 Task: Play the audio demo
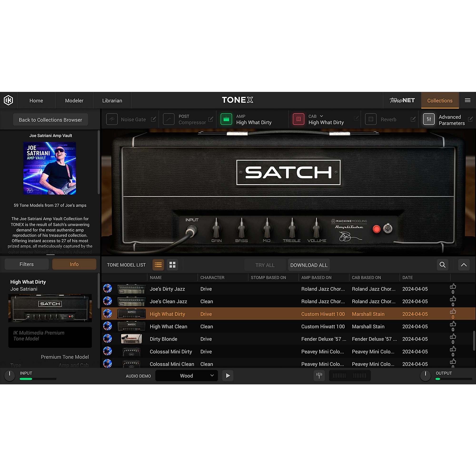click(228, 376)
